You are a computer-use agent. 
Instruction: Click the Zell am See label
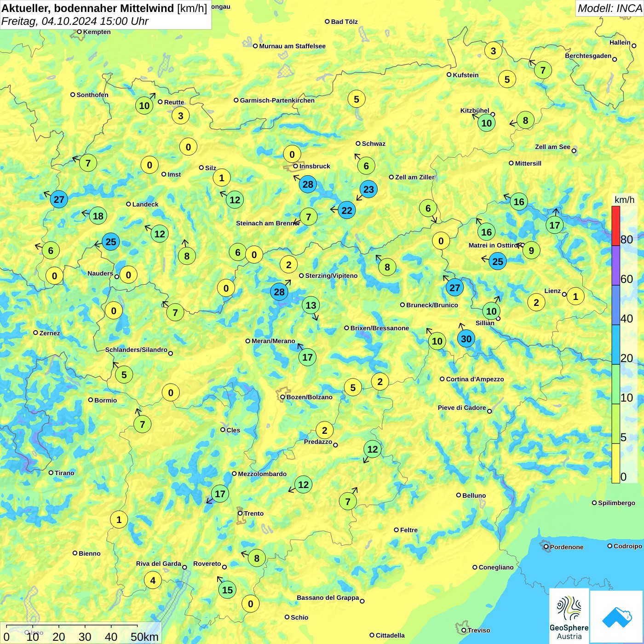click(552, 147)
